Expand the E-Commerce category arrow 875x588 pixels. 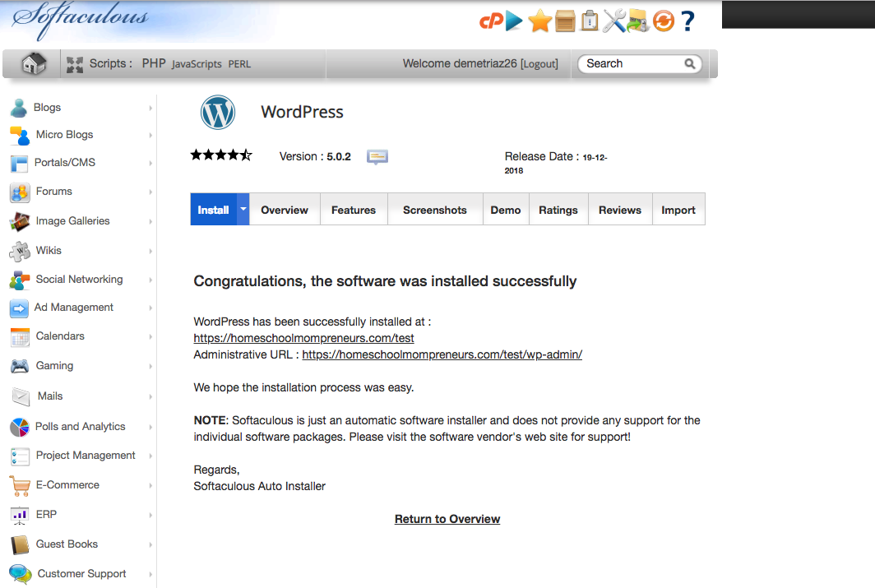(x=150, y=485)
